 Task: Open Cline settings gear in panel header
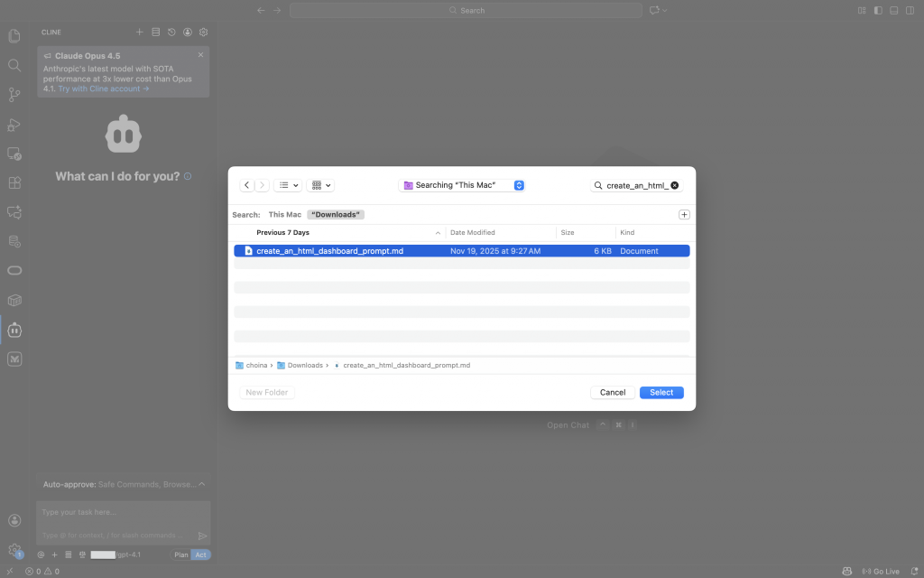pyautogui.click(x=203, y=32)
